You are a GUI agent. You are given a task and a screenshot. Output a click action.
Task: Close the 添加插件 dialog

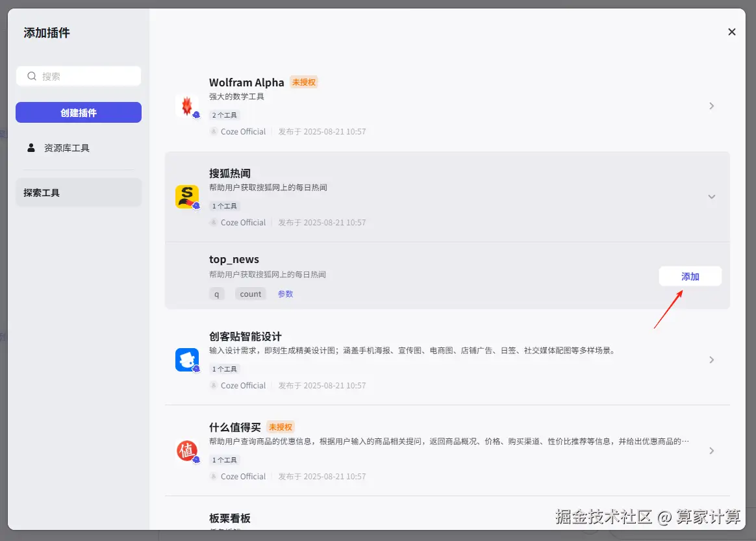(x=731, y=32)
